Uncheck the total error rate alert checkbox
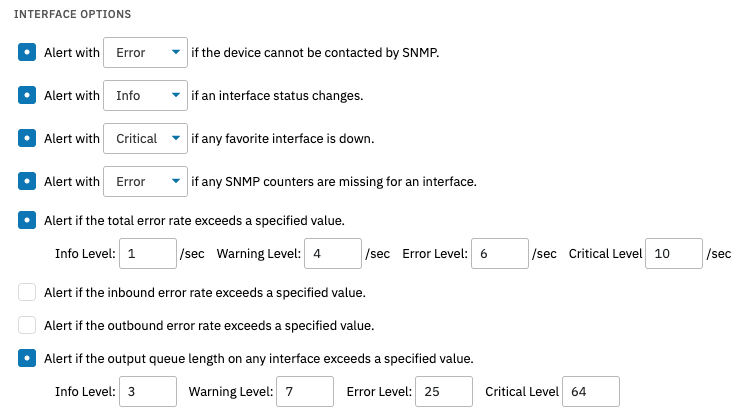Screen dimensions: 736x418 [x=28, y=220]
